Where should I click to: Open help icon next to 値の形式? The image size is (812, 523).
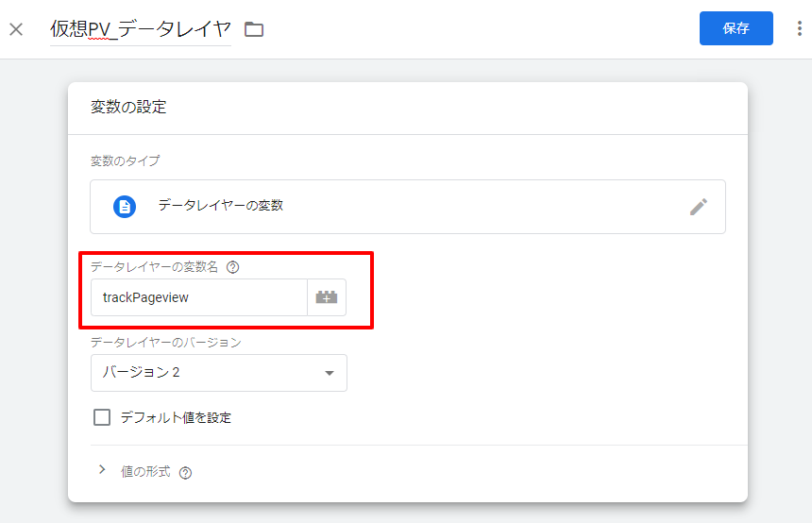(x=185, y=473)
